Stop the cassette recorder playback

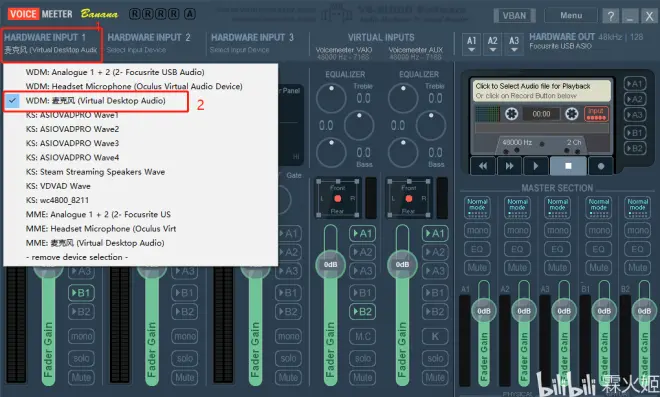pyautogui.click(x=568, y=166)
